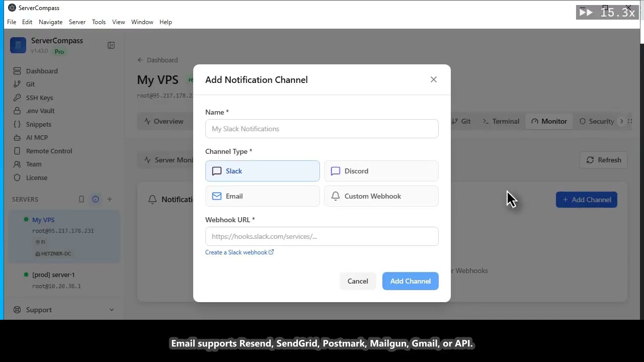This screenshot has width=644, height=362.
Task: Click the clipboard icon beside SERVERS
Action: coord(82,199)
